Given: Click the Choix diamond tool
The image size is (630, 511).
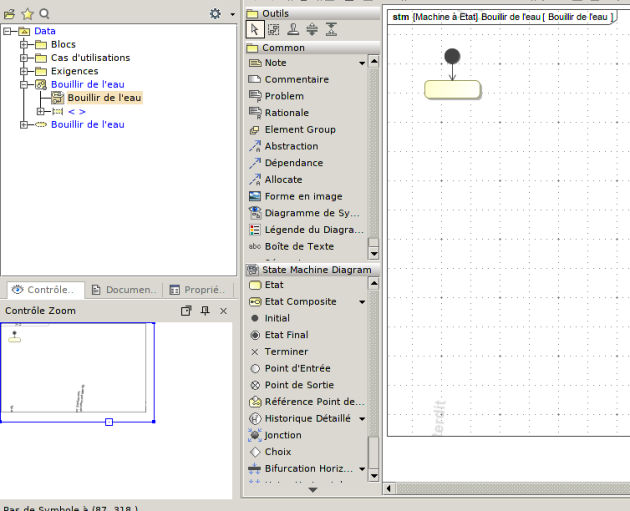Looking at the screenshot, I should (278, 452).
